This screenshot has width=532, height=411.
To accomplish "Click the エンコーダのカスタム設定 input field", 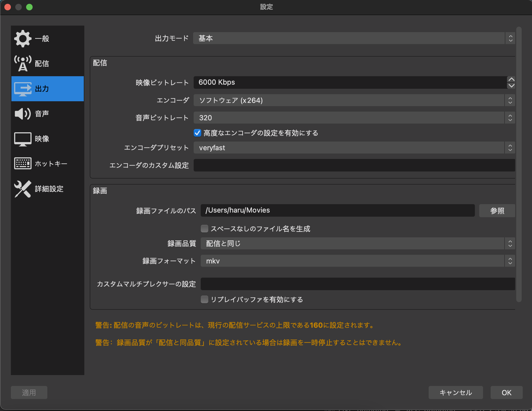I will point(354,165).
